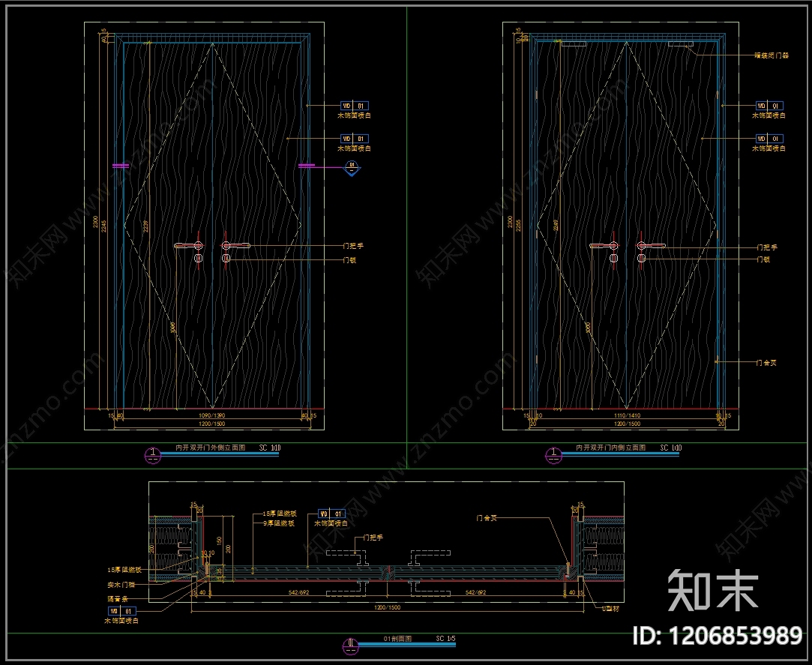Viewport: 812px width, 665px height.
Task: Click title circle marker of 01 section drawing
Action: click(351, 646)
